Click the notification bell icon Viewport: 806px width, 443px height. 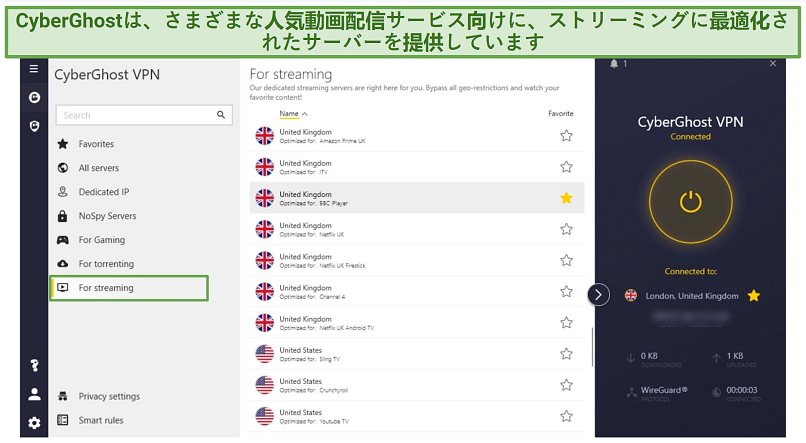coord(614,64)
